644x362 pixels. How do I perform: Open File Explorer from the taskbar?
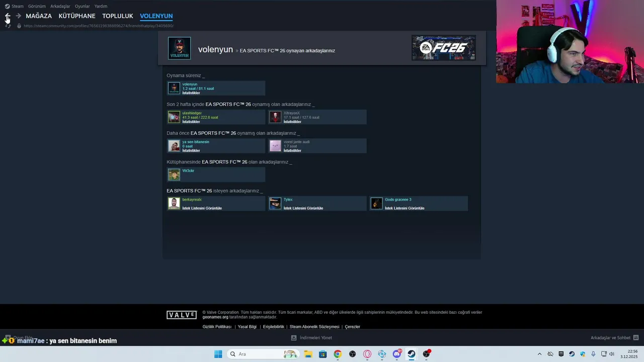(307, 354)
